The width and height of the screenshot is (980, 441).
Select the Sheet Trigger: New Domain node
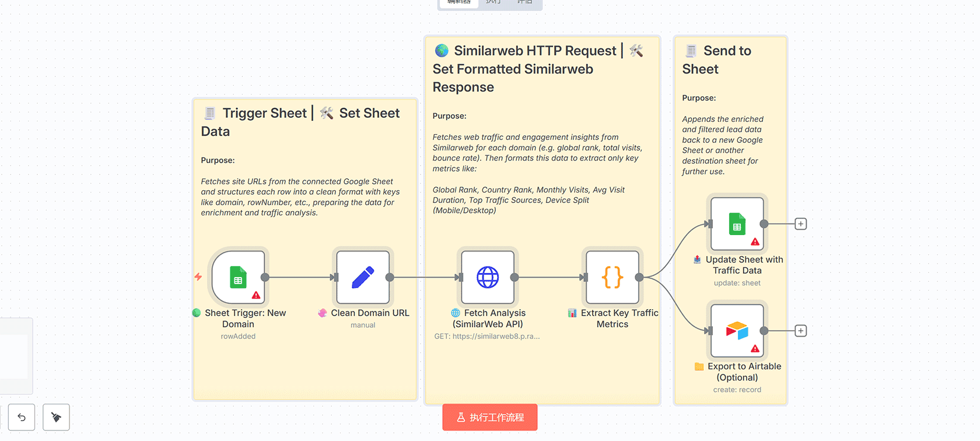point(238,278)
